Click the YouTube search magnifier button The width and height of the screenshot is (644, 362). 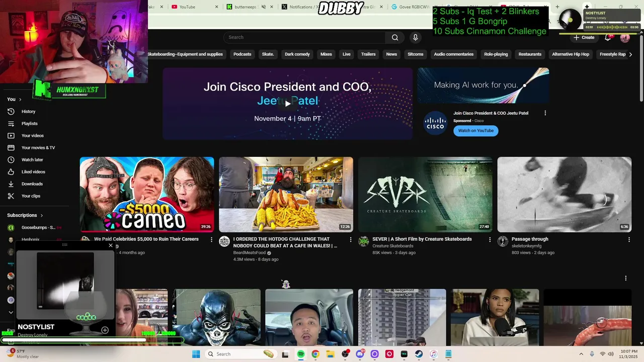pos(395,37)
